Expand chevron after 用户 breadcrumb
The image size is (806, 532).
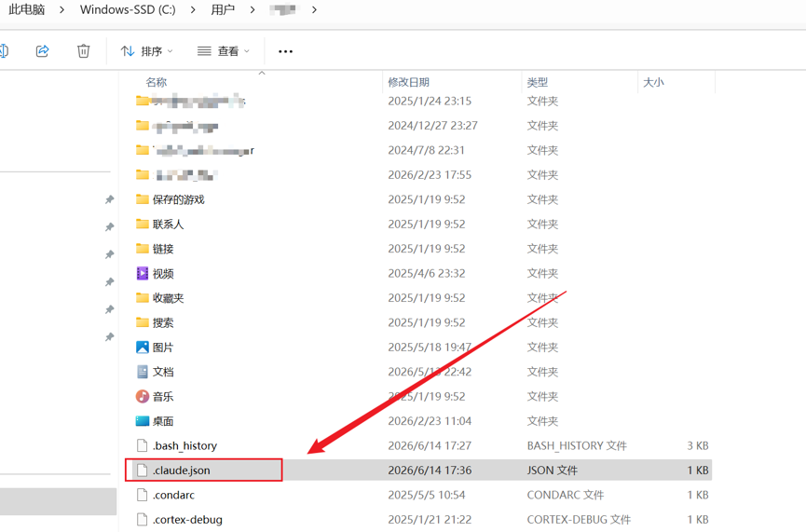(252, 9)
